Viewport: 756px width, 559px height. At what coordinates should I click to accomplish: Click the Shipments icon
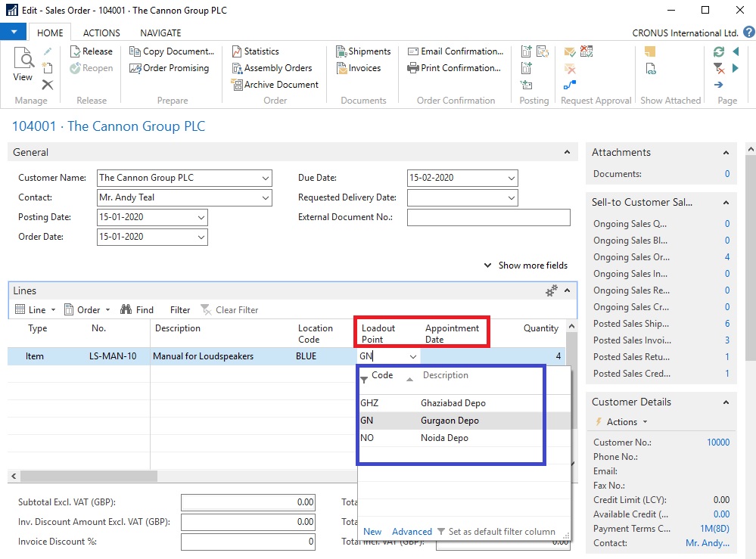click(x=341, y=51)
